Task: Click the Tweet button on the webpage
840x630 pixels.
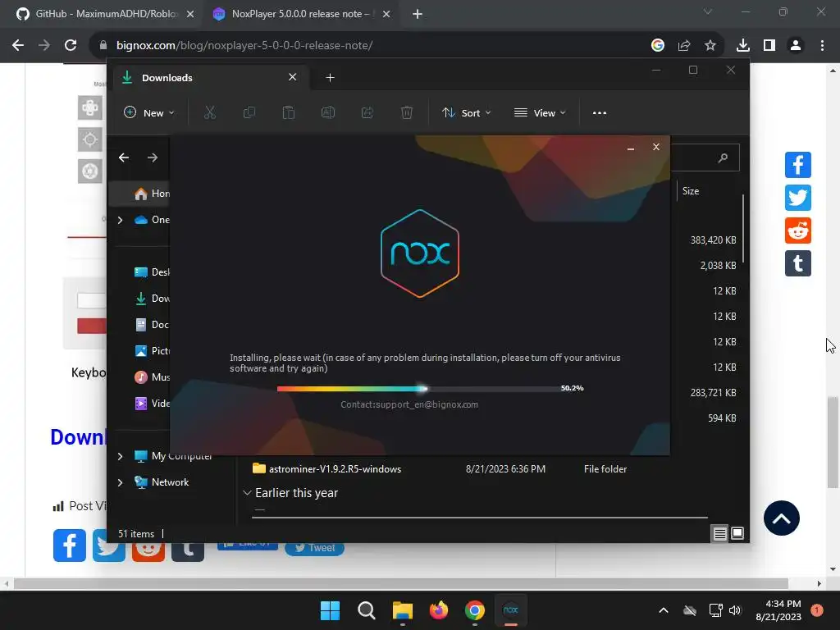Action: pyautogui.click(x=314, y=547)
